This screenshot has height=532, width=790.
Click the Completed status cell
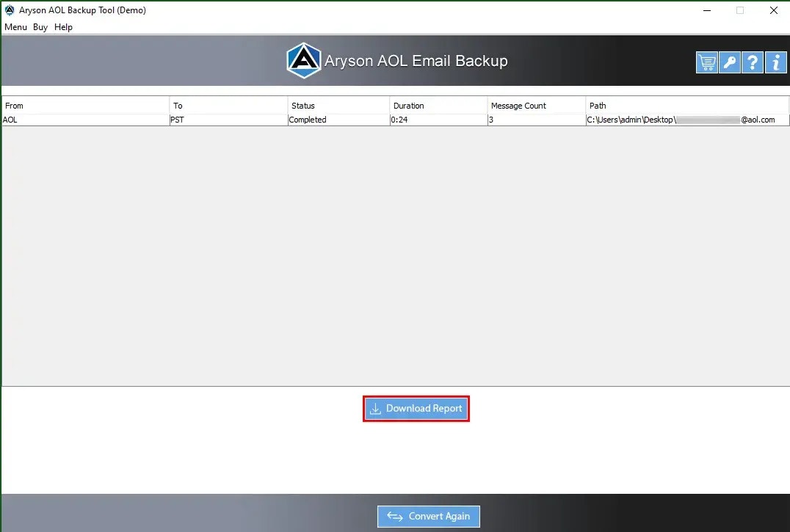coord(338,120)
